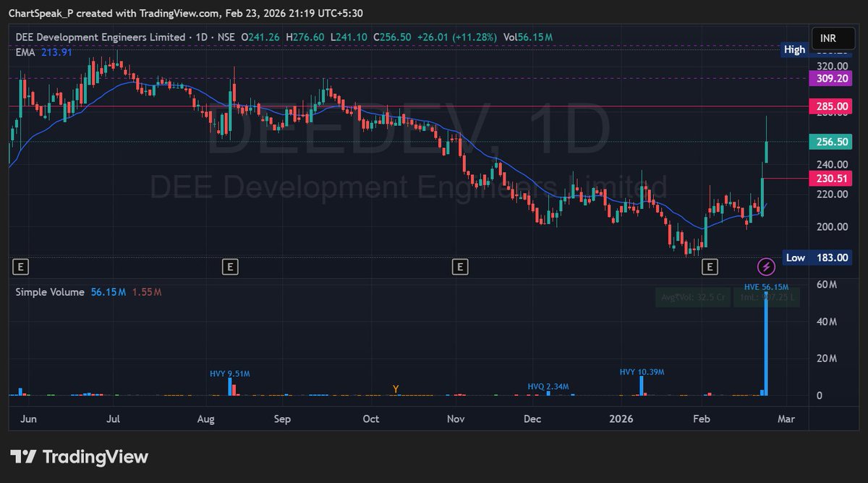Click the purple lightning bolt event icon
Viewport: 868px width, 483px height.
(766, 268)
